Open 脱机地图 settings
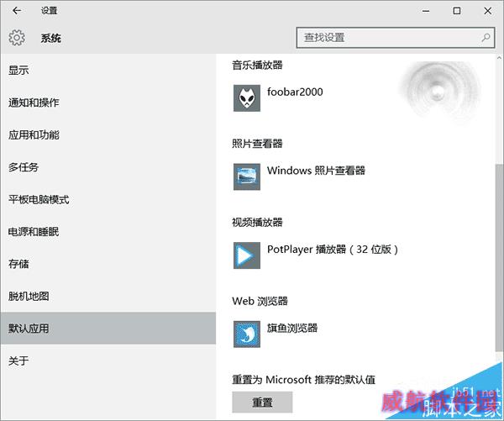The height and width of the screenshot is (421, 504). coord(108,296)
